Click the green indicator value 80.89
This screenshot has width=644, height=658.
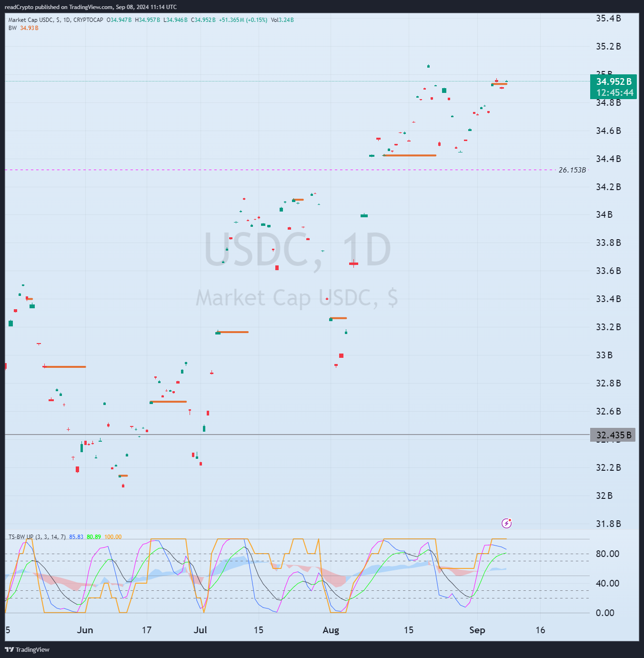point(94,537)
